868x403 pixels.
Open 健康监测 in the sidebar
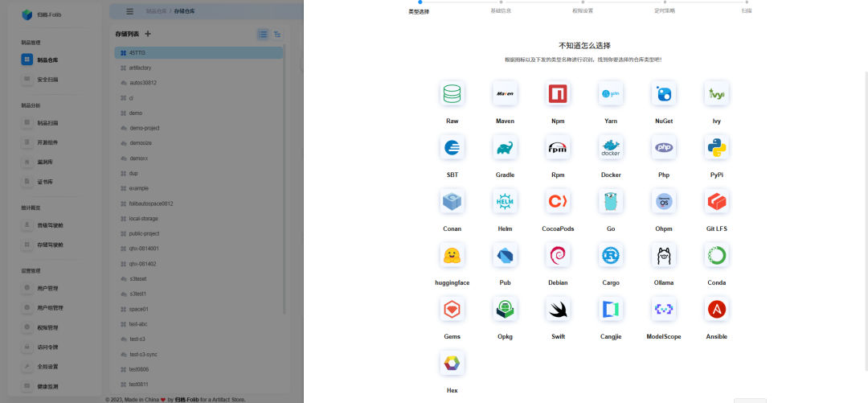tap(47, 386)
